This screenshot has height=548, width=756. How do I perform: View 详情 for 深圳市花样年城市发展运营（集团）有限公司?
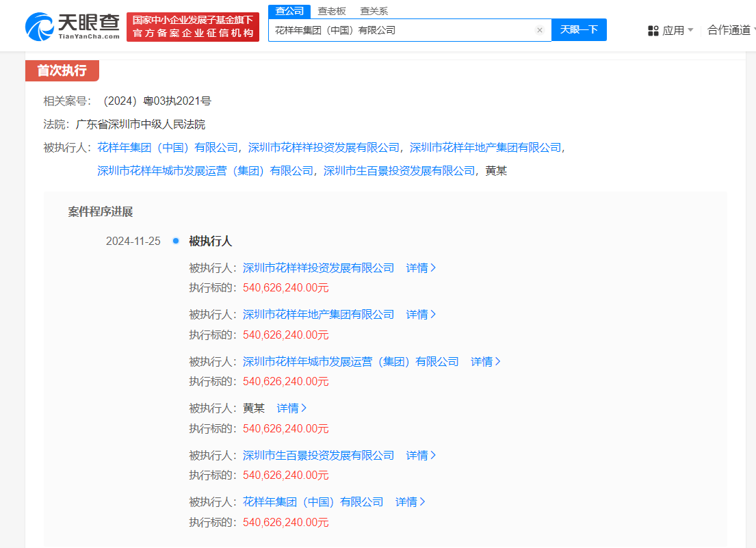[486, 362]
